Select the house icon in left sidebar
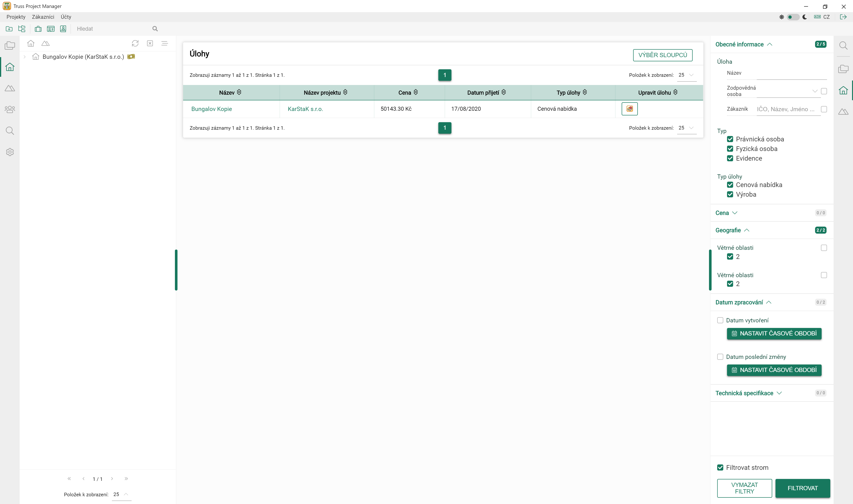The image size is (853, 504). coord(10,67)
